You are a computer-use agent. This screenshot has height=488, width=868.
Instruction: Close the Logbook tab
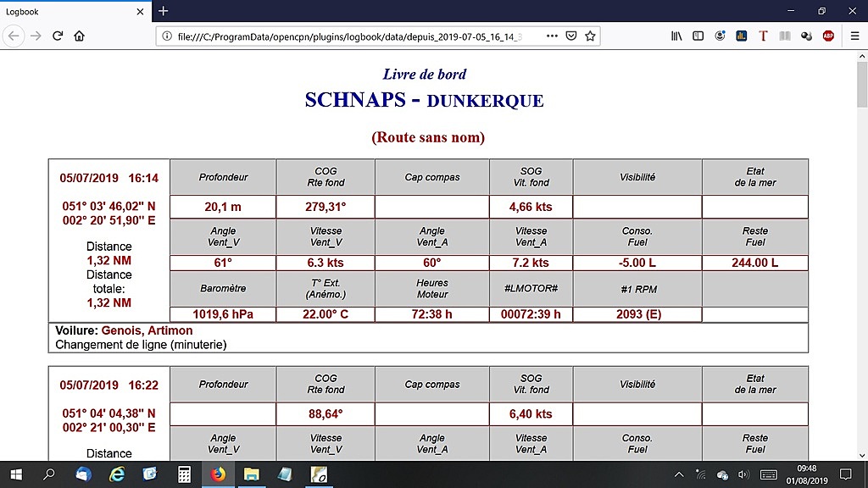140,12
